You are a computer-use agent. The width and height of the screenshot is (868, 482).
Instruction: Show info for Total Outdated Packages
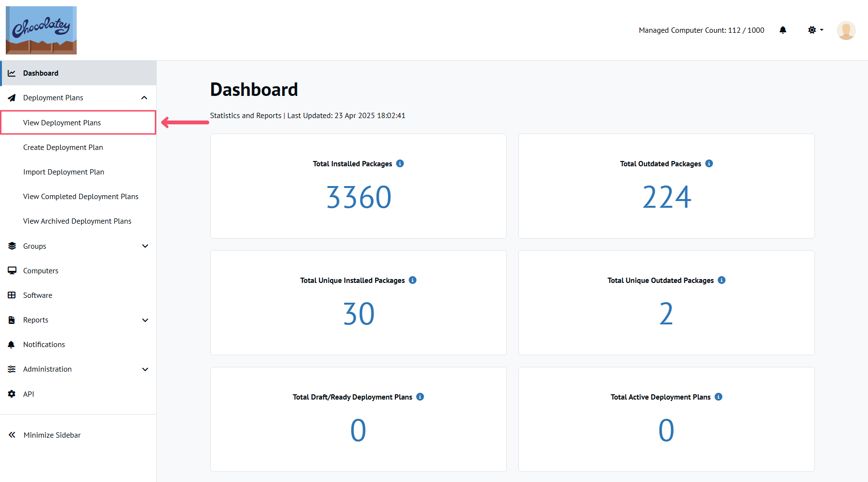[x=709, y=163]
